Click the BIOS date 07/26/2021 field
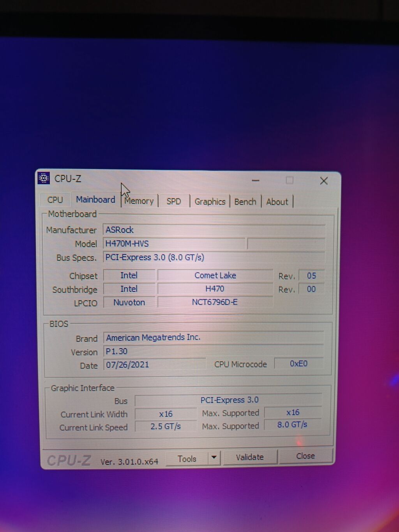 click(x=154, y=365)
